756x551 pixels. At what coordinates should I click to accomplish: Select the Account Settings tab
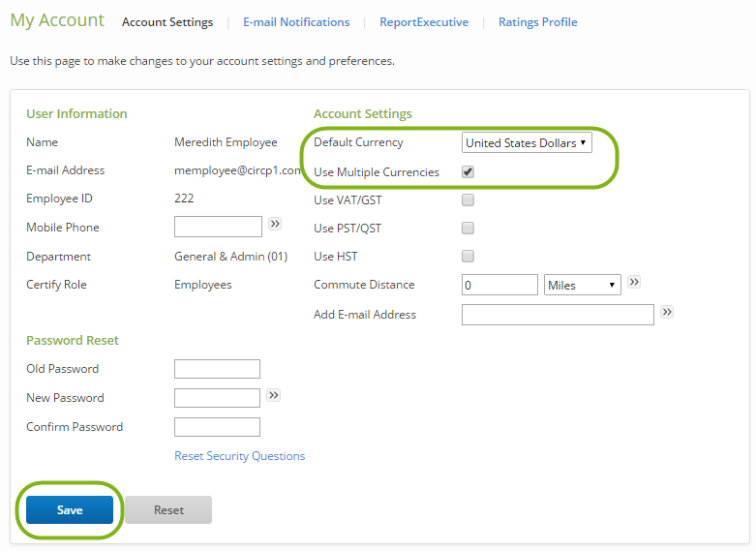pos(167,22)
